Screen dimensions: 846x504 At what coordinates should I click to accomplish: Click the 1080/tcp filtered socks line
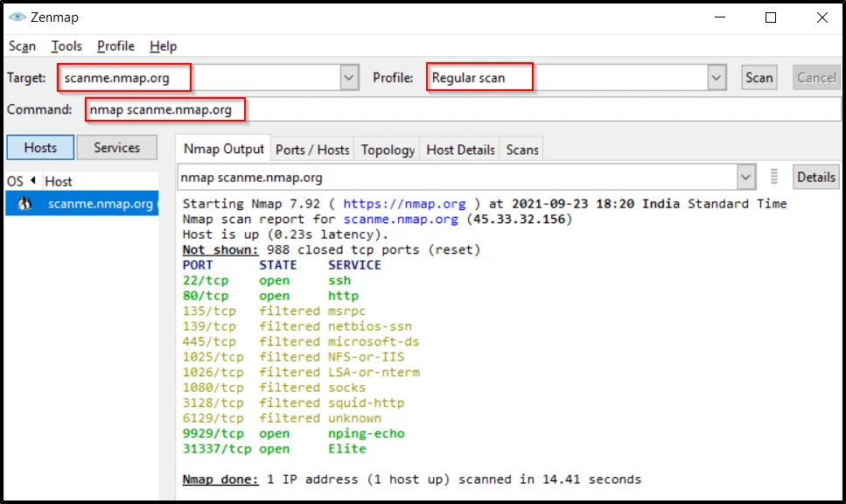coord(274,388)
